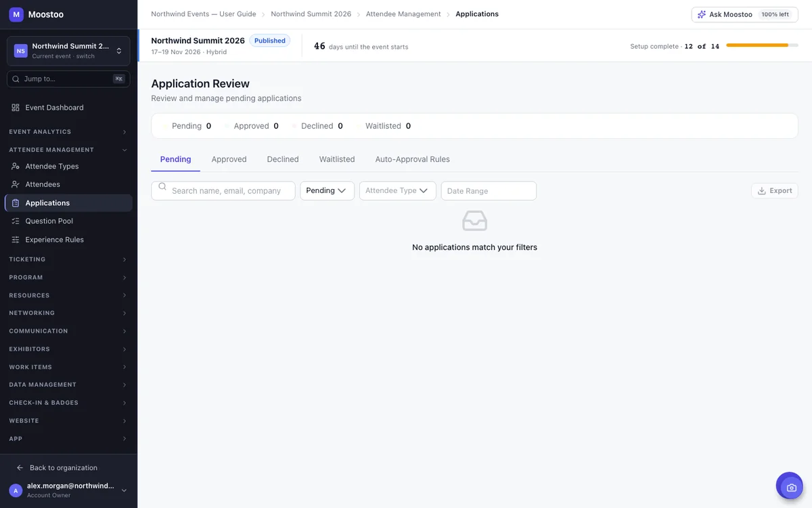
Task: Click the Moostoo logo icon
Action: click(16, 14)
